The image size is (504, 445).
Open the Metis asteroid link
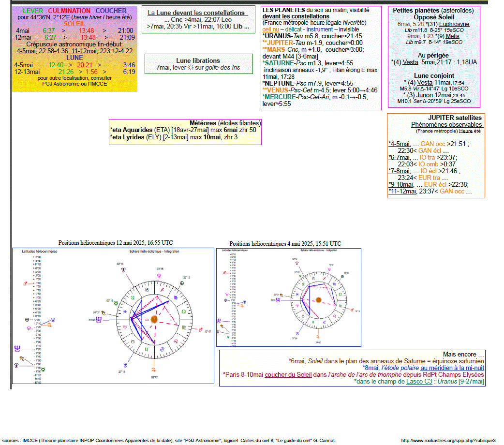(452, 36)
